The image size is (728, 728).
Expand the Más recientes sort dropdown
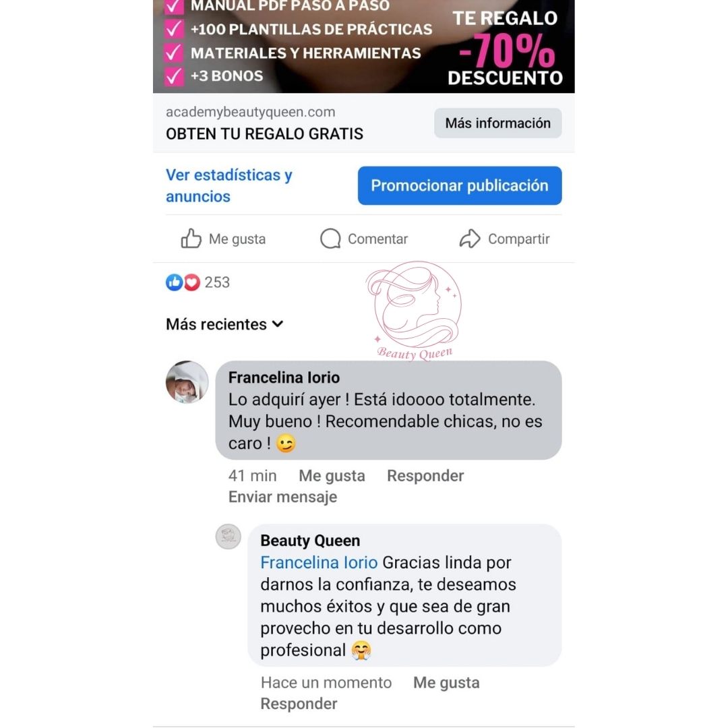click(224, 324)
